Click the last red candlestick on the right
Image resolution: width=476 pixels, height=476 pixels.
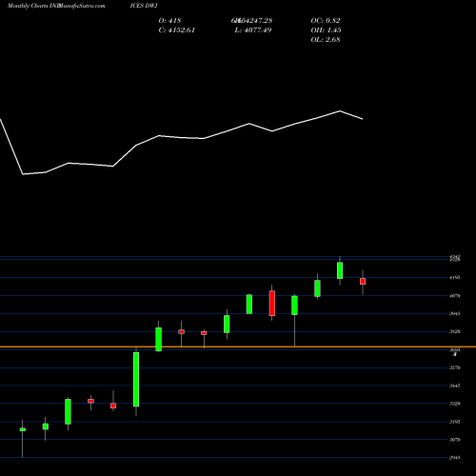tap(363, 282)
